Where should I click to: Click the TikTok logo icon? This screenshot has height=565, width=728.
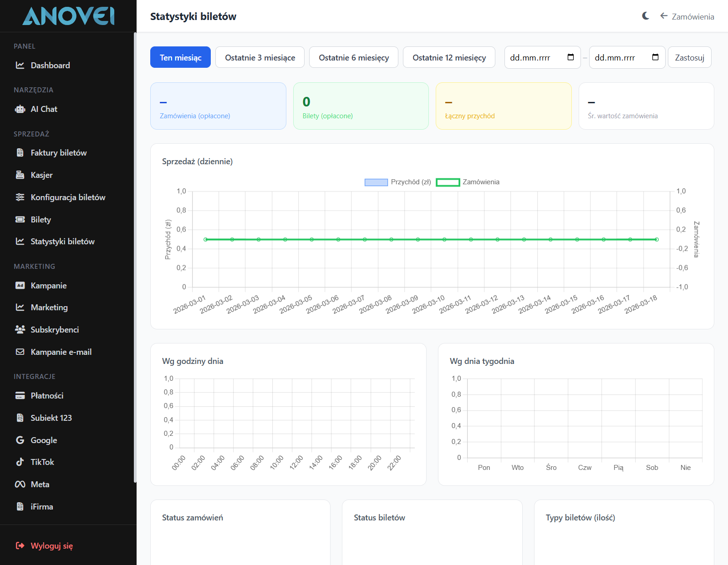(x=20, y=462)
